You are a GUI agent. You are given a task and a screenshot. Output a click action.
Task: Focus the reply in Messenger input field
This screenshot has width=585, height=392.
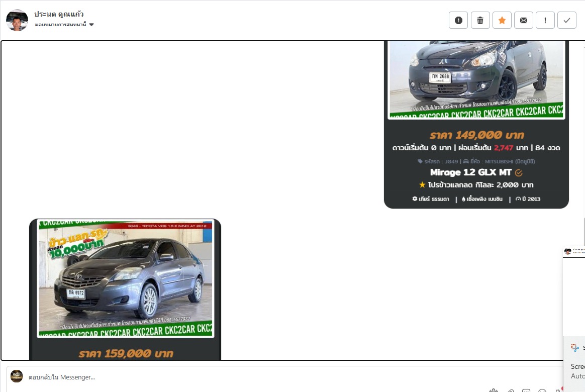(283, 377)
